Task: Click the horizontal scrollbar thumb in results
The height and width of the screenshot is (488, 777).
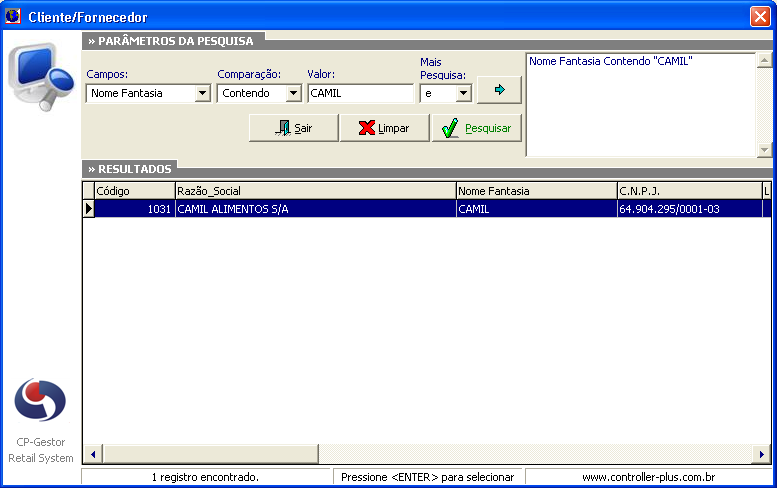Action: click(210, 454)
